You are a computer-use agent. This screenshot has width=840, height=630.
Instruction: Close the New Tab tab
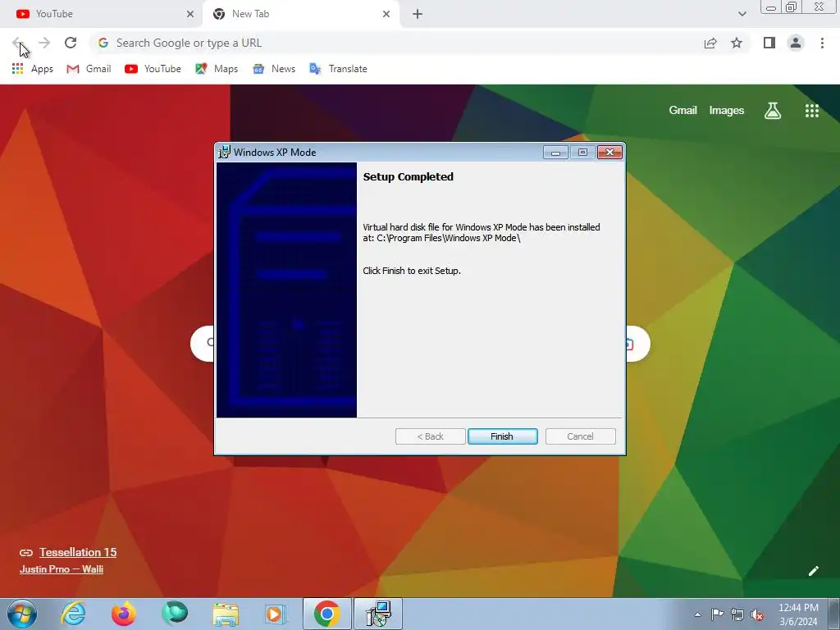tap(386, 14)
